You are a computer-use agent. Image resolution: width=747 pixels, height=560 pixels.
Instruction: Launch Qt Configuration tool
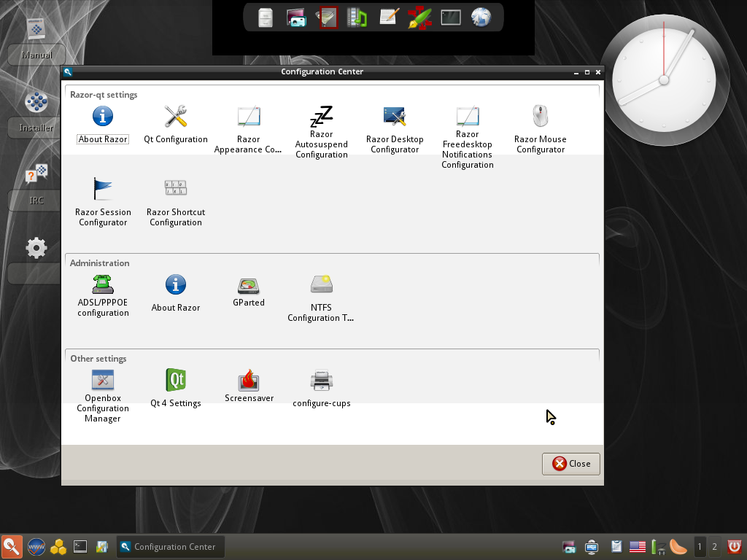[x=176, y=125]
